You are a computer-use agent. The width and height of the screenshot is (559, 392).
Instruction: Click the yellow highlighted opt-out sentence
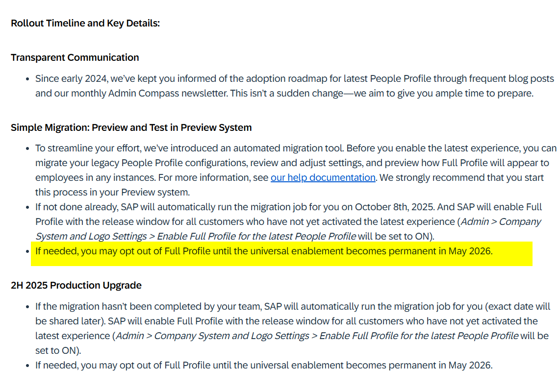(x=263, y=252)
